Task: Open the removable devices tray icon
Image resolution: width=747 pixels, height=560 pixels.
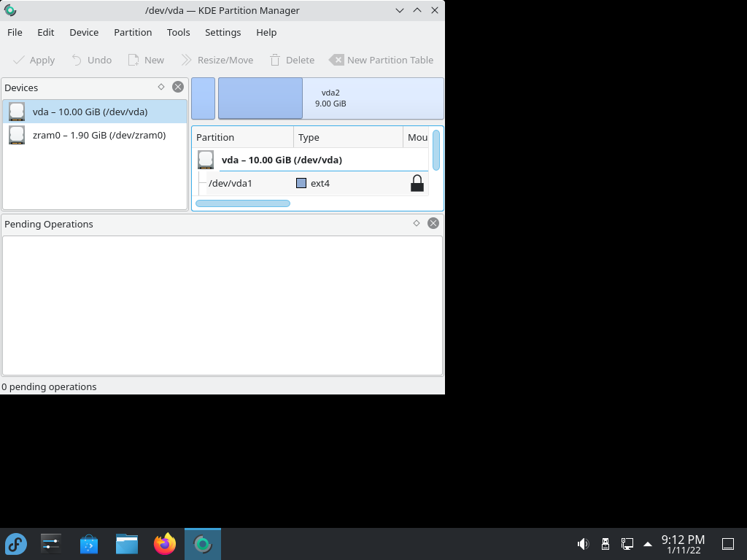Action: tap(605, 544)
